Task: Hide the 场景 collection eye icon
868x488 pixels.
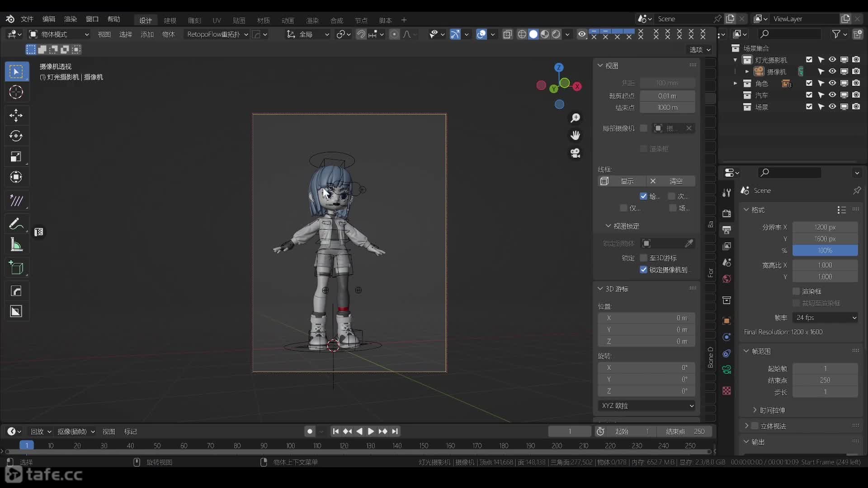Action: (832, 107)
